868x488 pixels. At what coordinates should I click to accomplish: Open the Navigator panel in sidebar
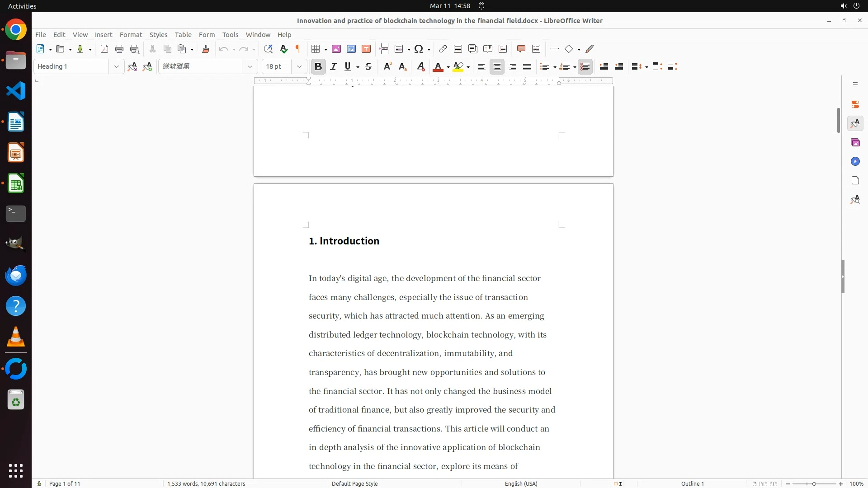point(855,161)
